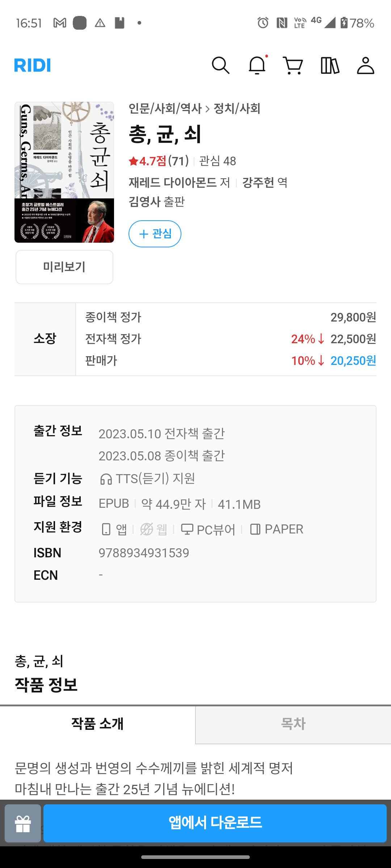
Task: Open the shopping cart
Action: (293, 65)
